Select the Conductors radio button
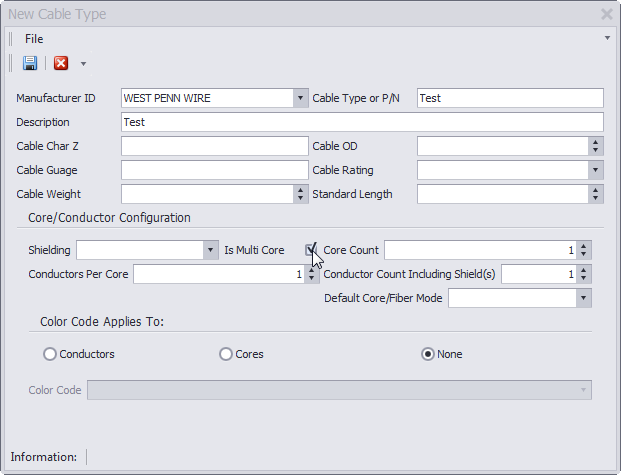This screenshot has height=475, width=621. 50,354
